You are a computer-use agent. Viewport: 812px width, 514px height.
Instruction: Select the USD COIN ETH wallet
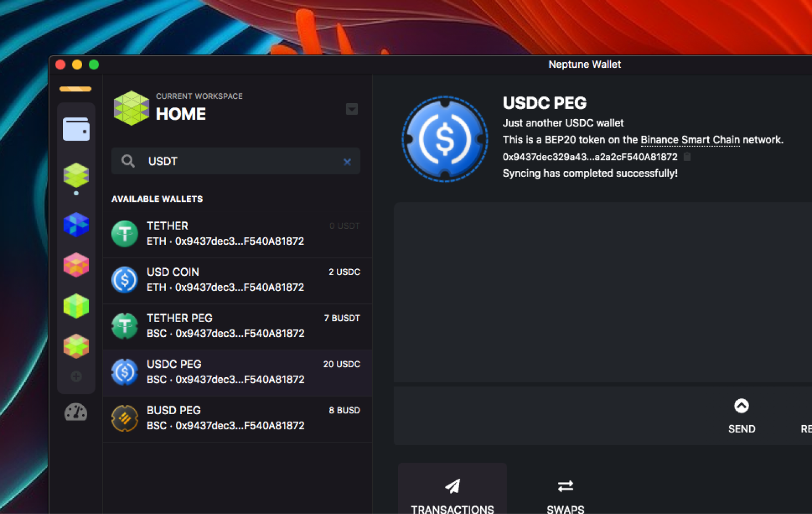coord(238,280)
